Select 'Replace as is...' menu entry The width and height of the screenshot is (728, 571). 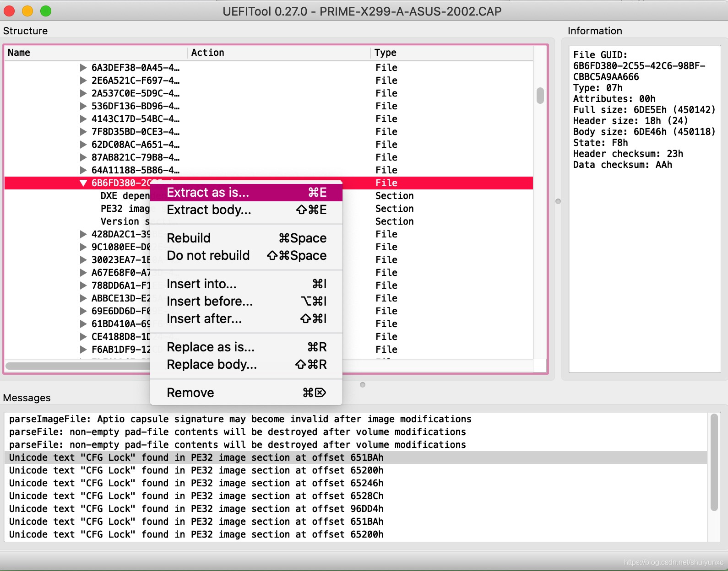pos(246,347)
